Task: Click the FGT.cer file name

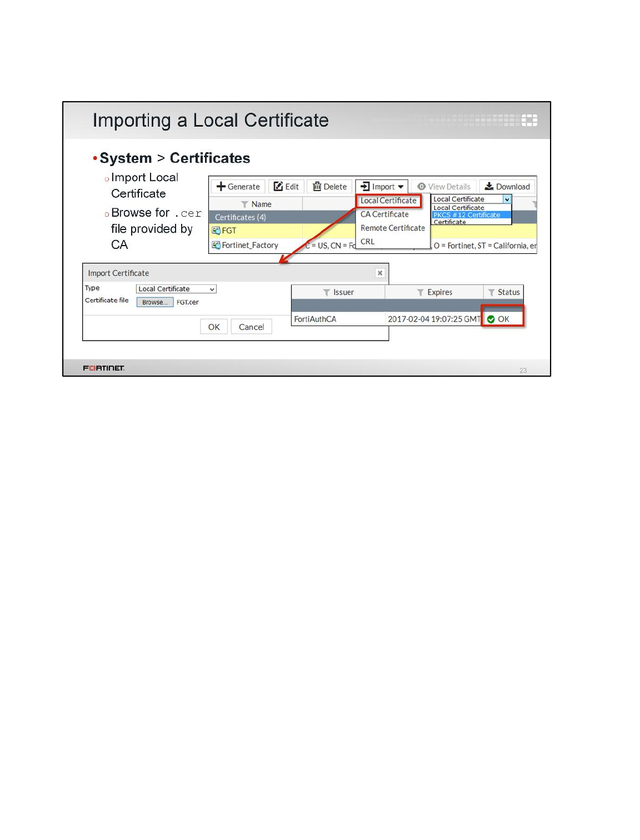Action: 188,302
